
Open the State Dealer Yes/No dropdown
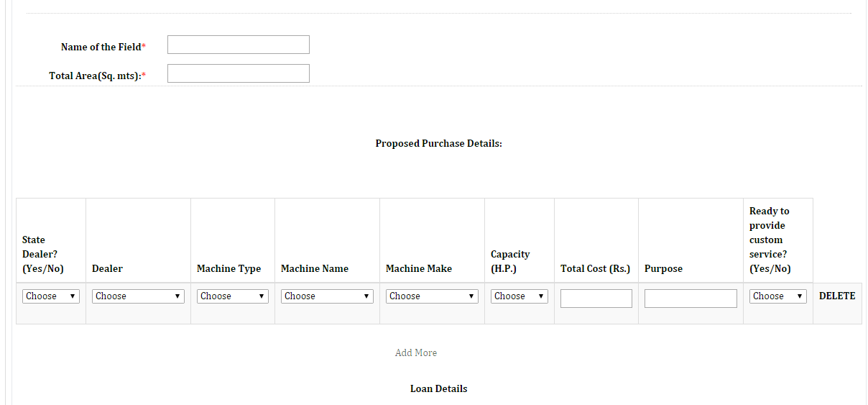coord(51,296)
